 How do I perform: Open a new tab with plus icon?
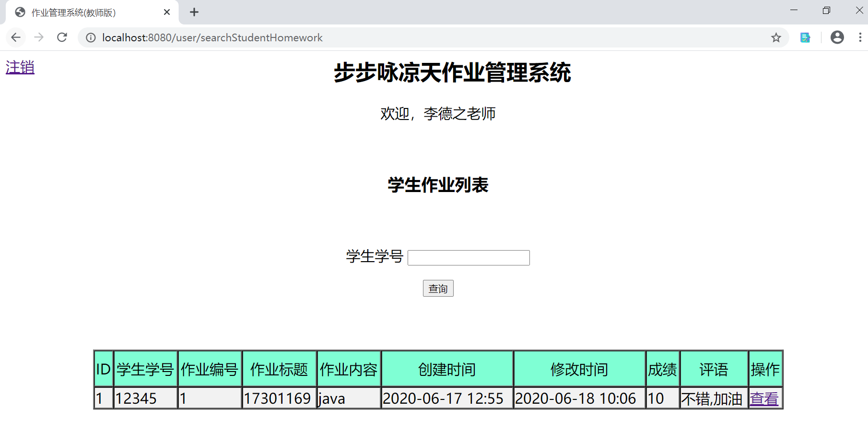[194, 12]
